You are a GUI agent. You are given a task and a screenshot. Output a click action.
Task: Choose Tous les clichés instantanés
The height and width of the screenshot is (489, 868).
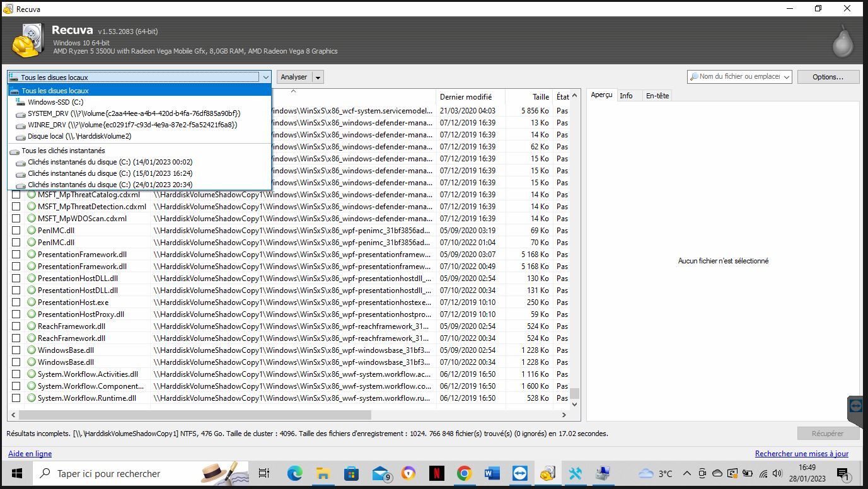(139, 151)
